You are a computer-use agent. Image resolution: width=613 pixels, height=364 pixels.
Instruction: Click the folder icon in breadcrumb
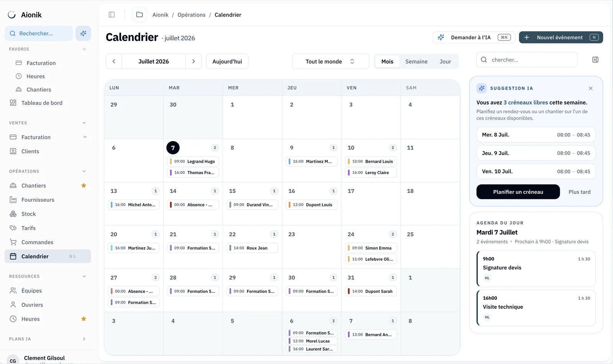[x=139, y=15]
